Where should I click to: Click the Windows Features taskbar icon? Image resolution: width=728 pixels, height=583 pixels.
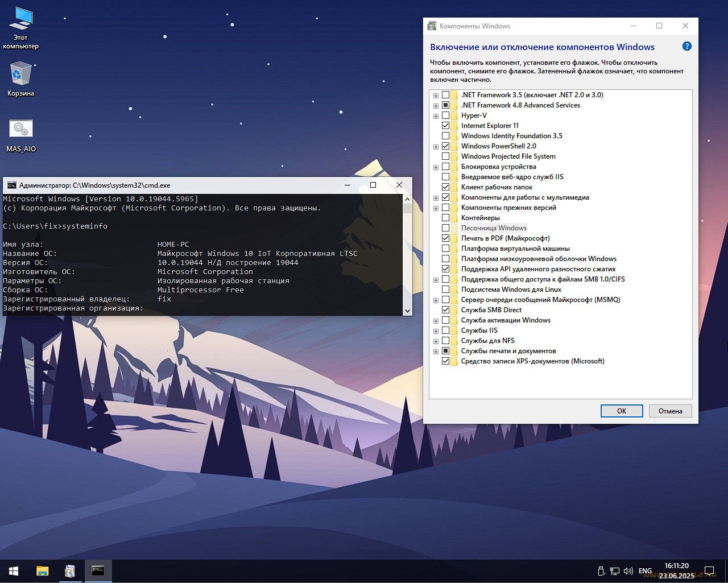coord(70,571)
